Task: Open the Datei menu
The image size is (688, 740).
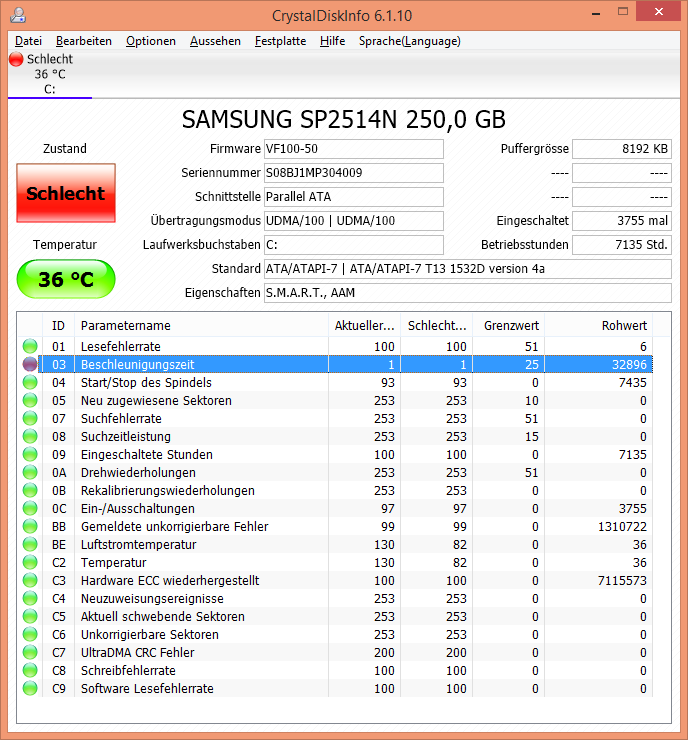Action: pos(28,41)
